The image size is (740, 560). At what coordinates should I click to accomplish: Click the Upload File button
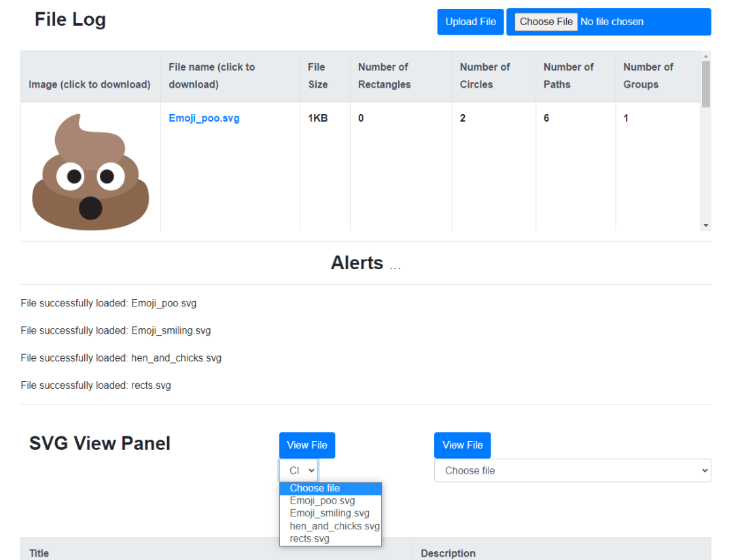[470, 22]
